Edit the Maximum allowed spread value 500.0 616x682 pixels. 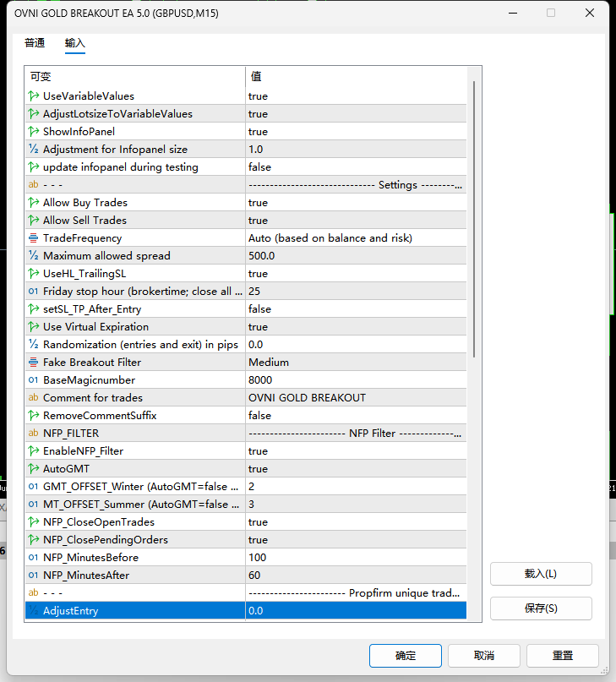[x=356, y=256]
